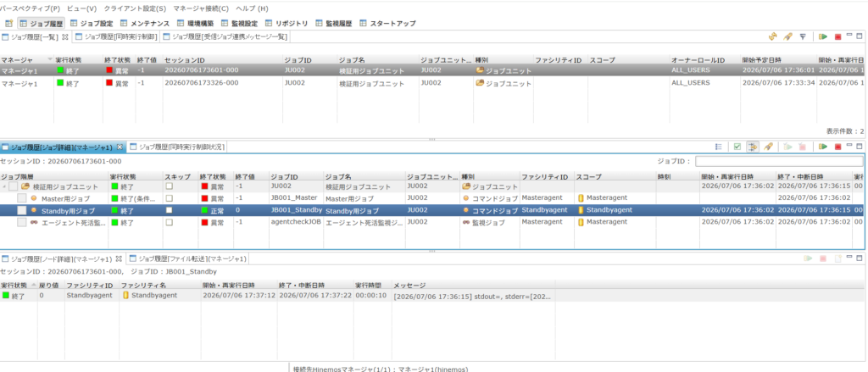Check the box beside Standby用ジョブ tree row
This screenshot has height=372, width=868.
pyautogui.click(x=21, y=210)
